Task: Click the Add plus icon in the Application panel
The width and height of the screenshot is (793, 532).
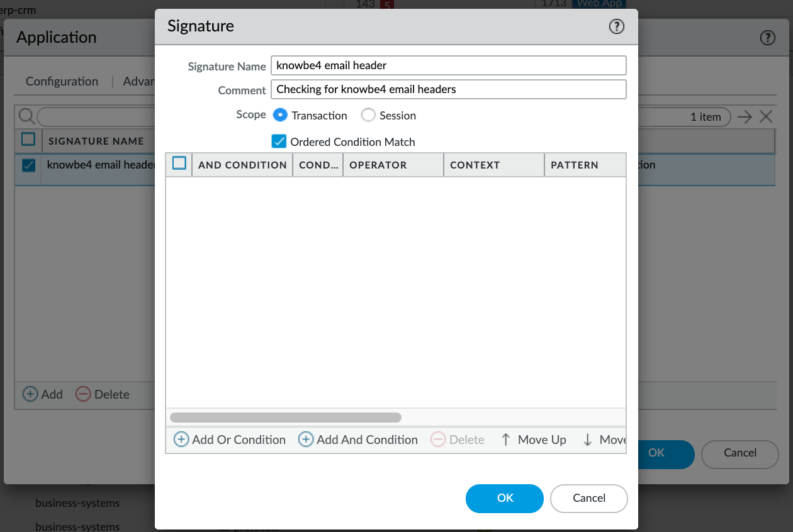Action: click(30, 394)
